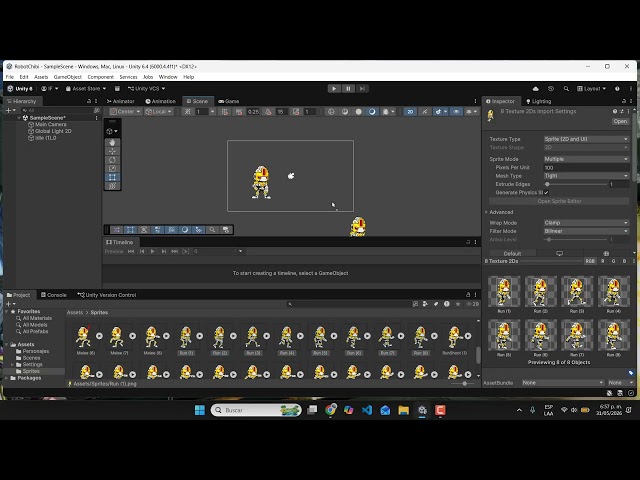The height and width of the screenshot is (480, 640).
Task: Switch to the Animator tab
Action: [120, 101]
